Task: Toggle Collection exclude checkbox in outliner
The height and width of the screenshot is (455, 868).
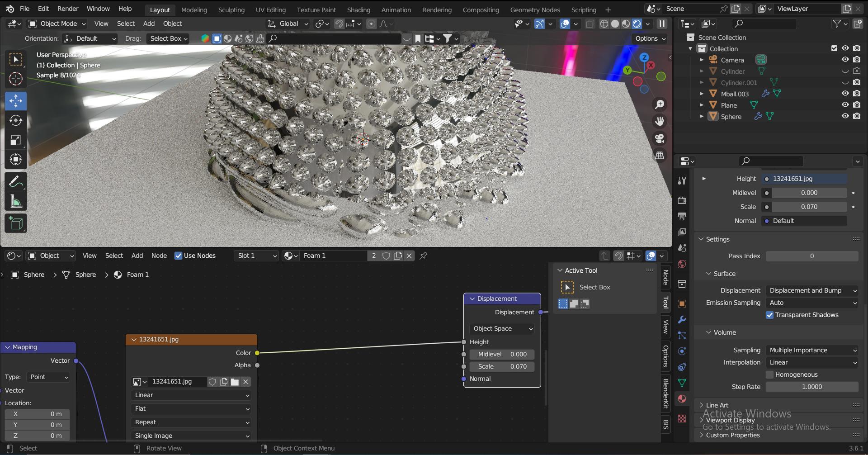Action: pyautogui.click(x=834, y=48)
